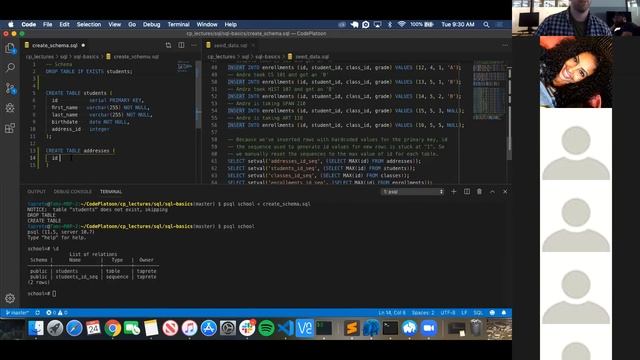Viewport: 640px width, 360px height.
Task: Open Spotify from the Dock
Action: 266,328
